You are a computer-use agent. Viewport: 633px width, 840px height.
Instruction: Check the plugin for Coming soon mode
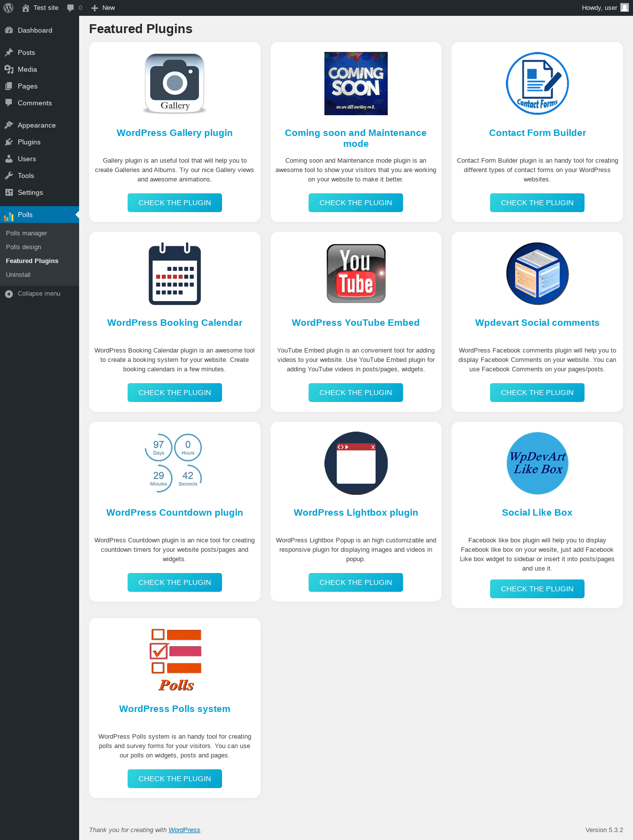pyautogui.click(x=356, y=203)
